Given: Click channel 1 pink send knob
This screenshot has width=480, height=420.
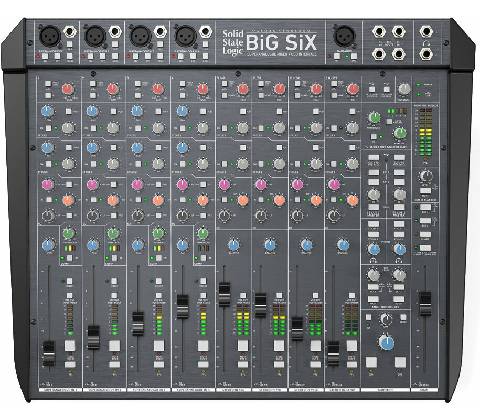Looking at the screenshot, I should pyautogui.click(x=47, y=184).
